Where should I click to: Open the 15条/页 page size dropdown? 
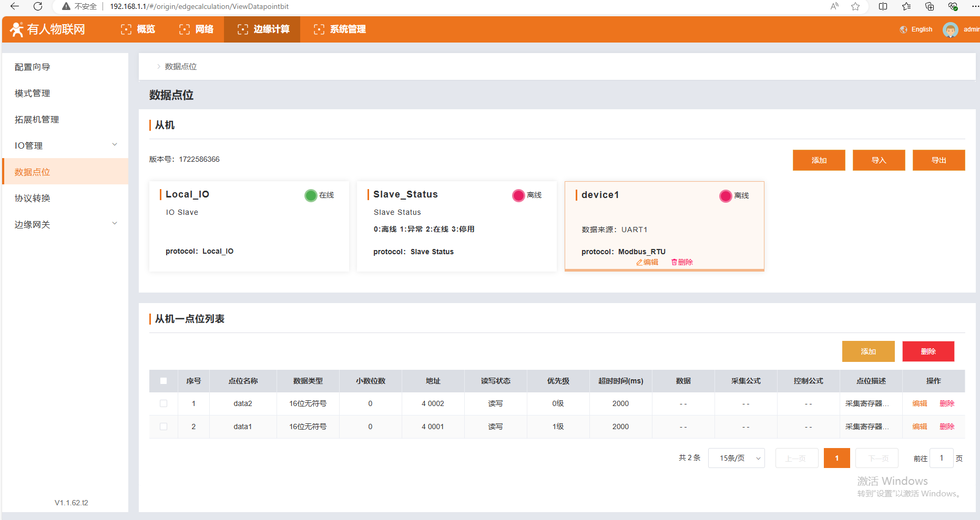point(736,458)
